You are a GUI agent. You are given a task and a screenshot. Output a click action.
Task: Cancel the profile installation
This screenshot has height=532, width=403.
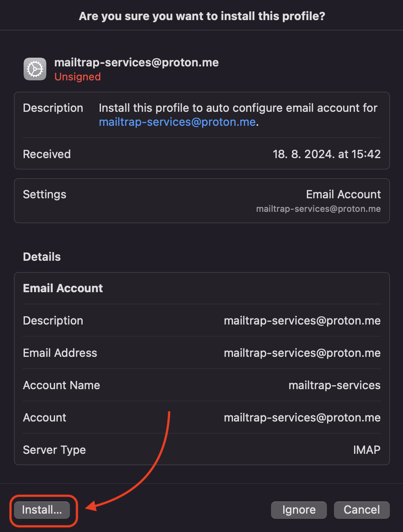[361, 510]
